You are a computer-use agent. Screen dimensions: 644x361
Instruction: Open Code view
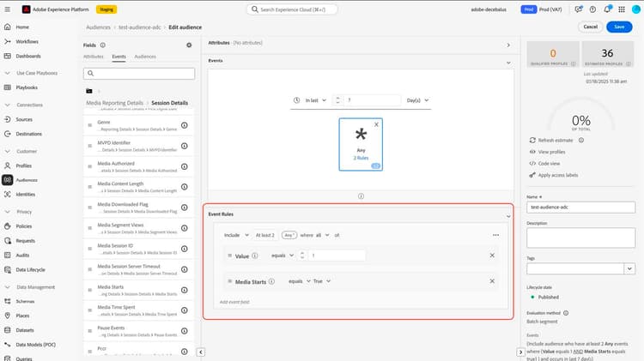[549, 163]
